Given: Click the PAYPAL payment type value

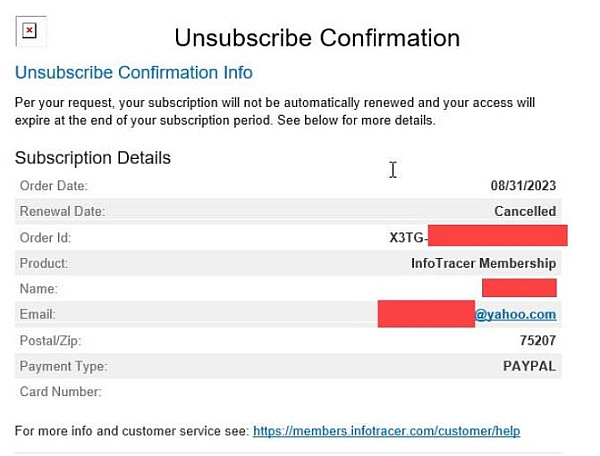Looking at the screenshot, I should 529,367.
